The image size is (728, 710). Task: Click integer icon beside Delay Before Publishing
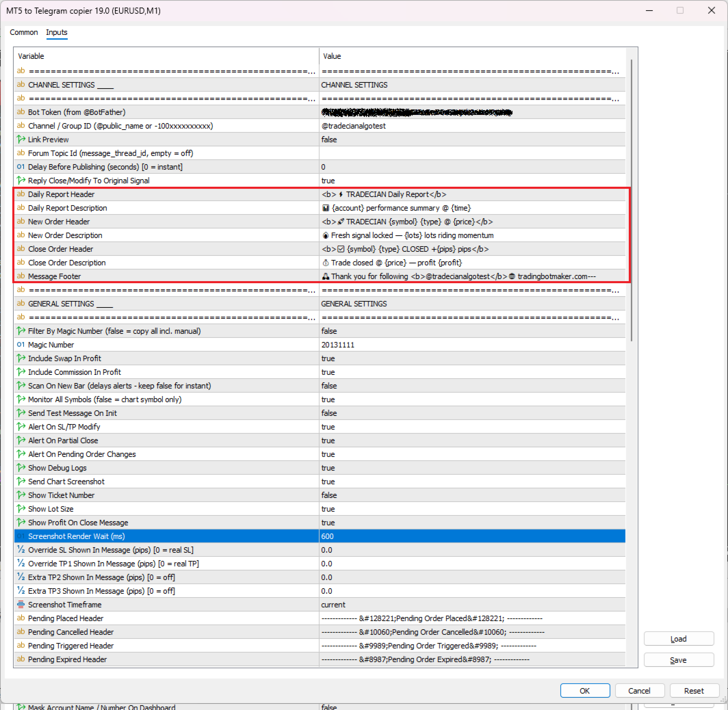click(x=21, y=167)
